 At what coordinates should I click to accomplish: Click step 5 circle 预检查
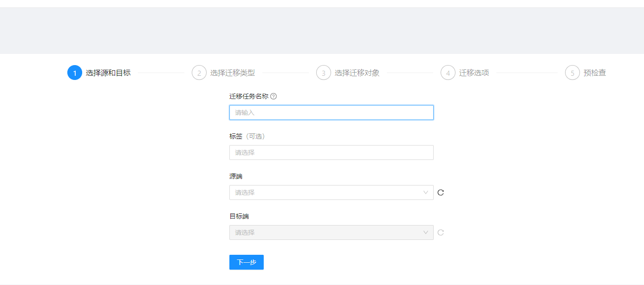572,73
